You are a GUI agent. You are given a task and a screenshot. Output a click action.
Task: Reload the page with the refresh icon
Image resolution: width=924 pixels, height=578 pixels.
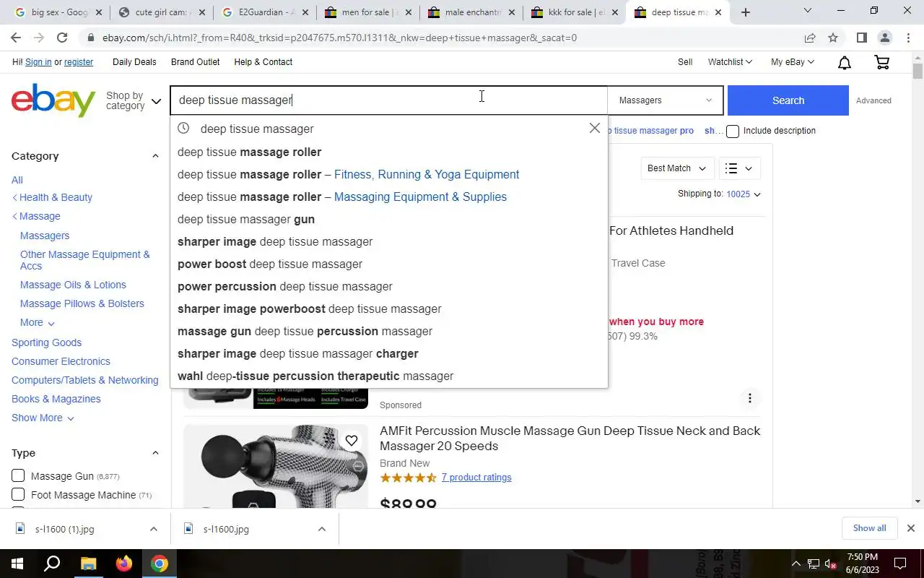click(62, 38)
